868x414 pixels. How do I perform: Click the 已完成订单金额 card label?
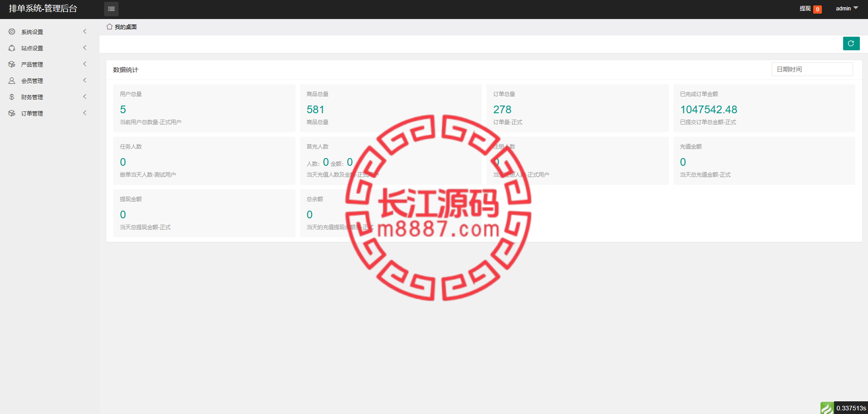(699, 94)
